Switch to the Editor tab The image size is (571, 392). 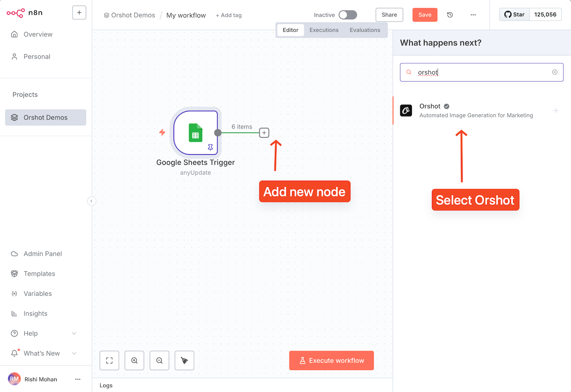(290, 30)
